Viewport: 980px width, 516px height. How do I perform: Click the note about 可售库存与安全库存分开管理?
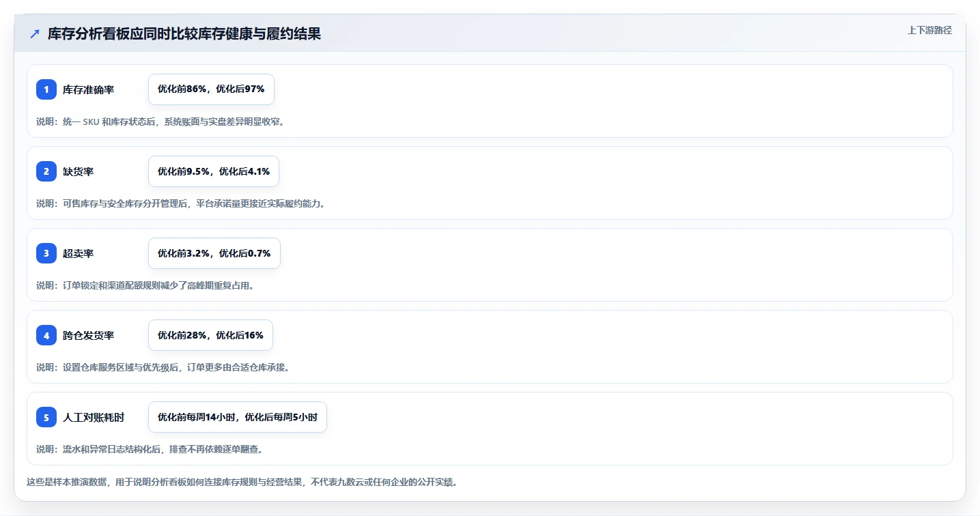[x=180, y=203]
